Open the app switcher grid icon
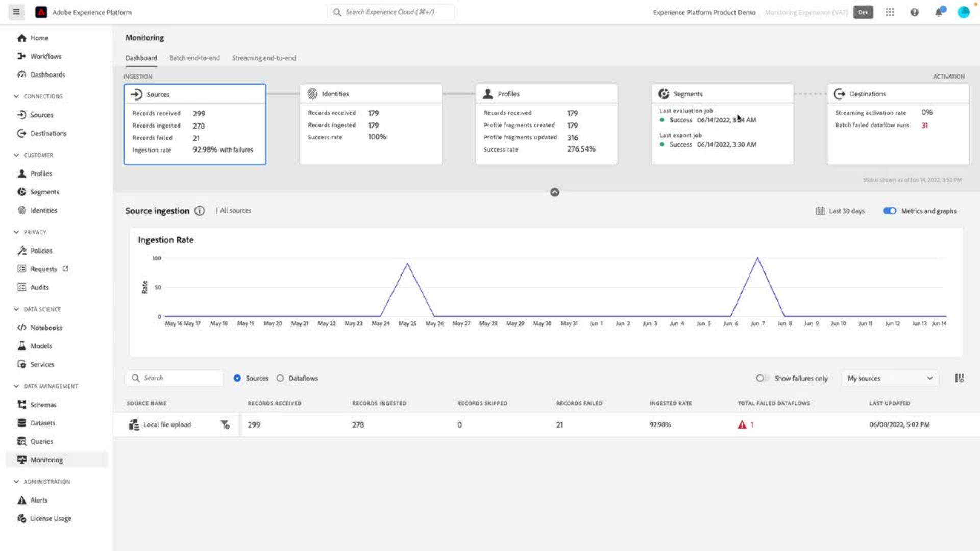 tap(890, 12)
